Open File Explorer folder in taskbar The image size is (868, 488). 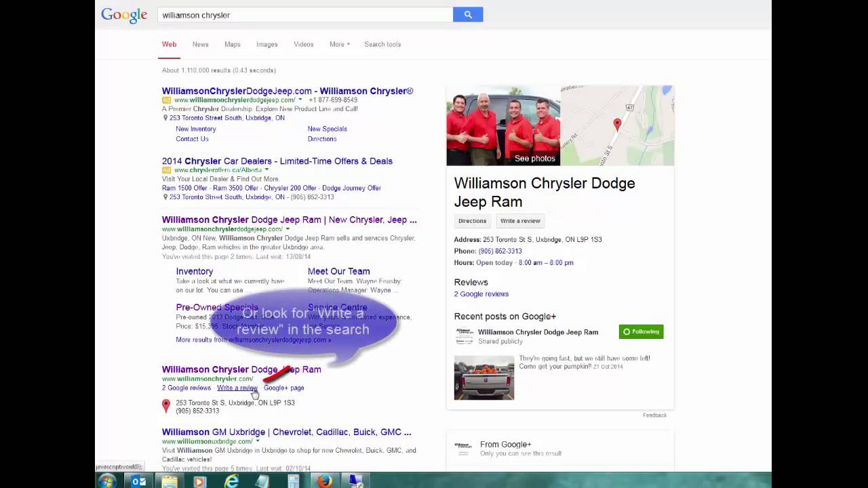pos(169,481)
